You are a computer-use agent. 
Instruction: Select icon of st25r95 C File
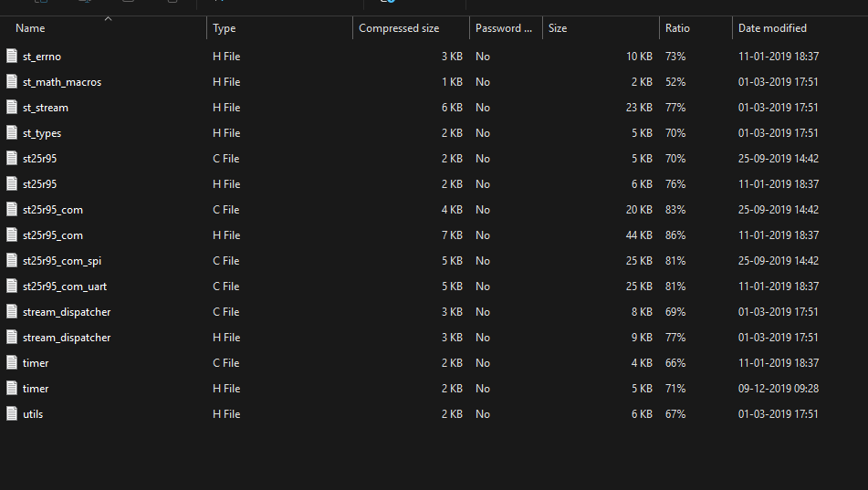click(12, 158)
